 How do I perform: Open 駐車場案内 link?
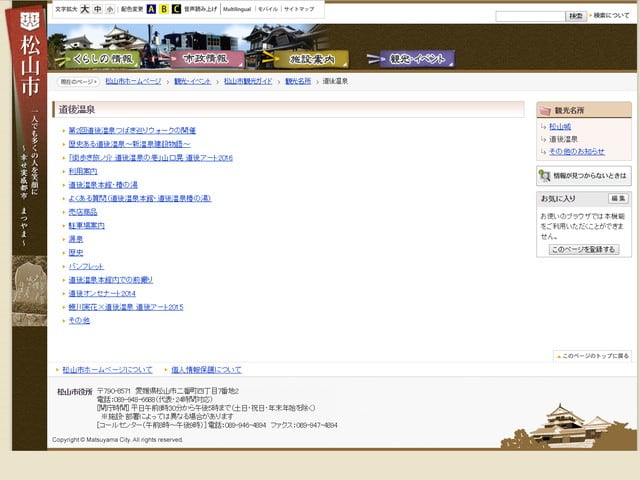[87, 225]
